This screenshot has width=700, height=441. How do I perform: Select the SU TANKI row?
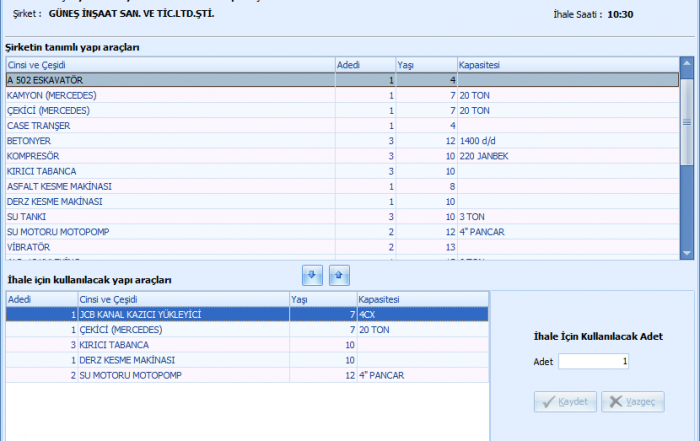pyautogui.click(x=169, y=216)
